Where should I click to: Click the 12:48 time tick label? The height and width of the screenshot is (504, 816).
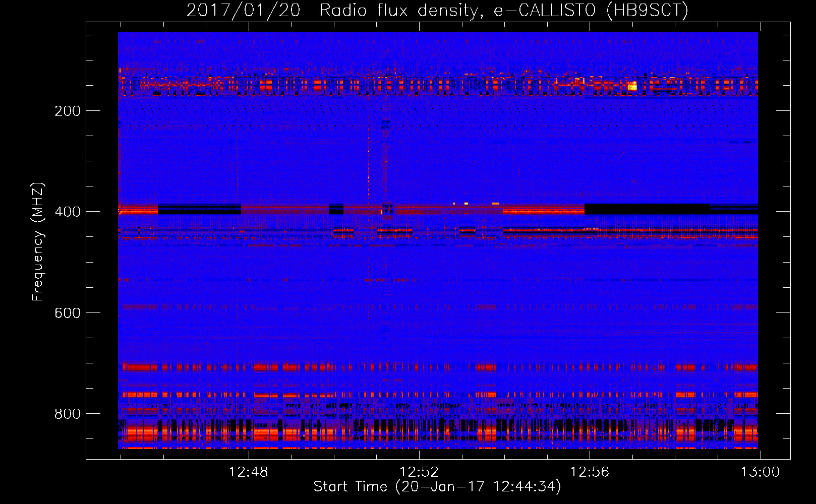tap(249, 472)
